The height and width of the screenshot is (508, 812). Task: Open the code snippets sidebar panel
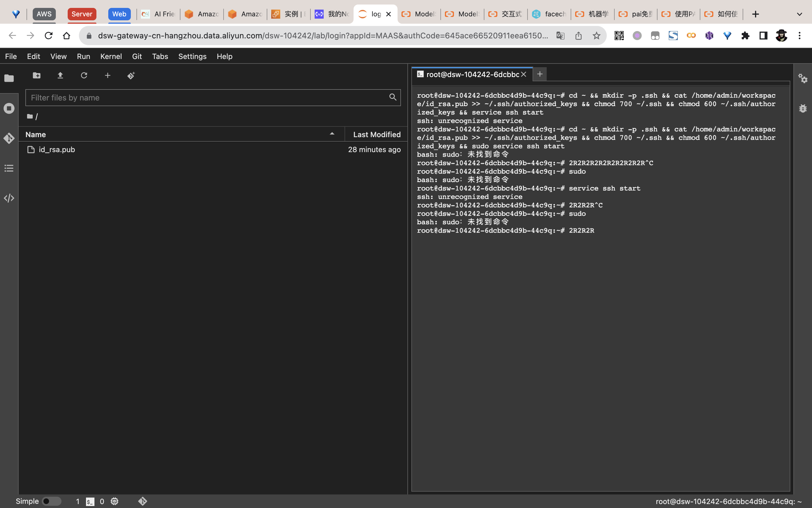click(9, 198)
